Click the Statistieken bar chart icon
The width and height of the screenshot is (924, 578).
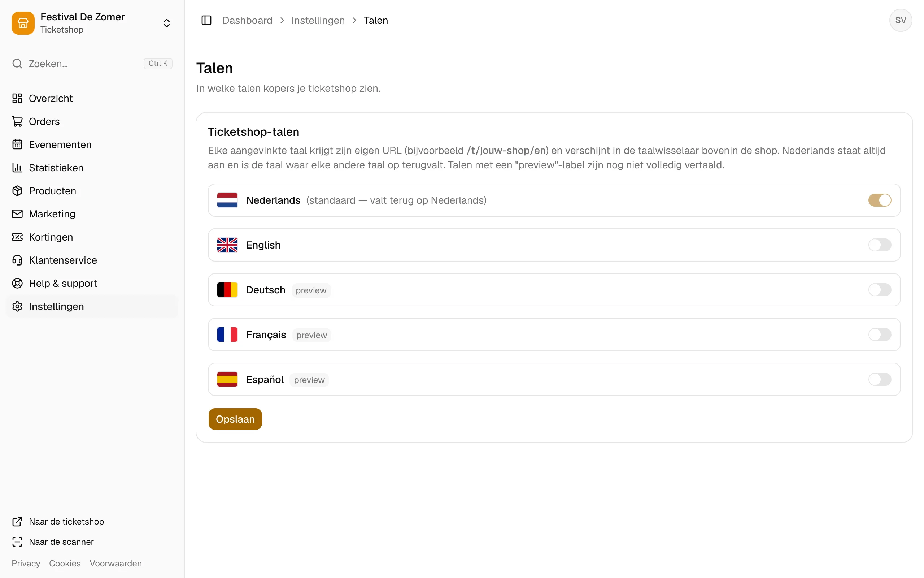(17, 168)
